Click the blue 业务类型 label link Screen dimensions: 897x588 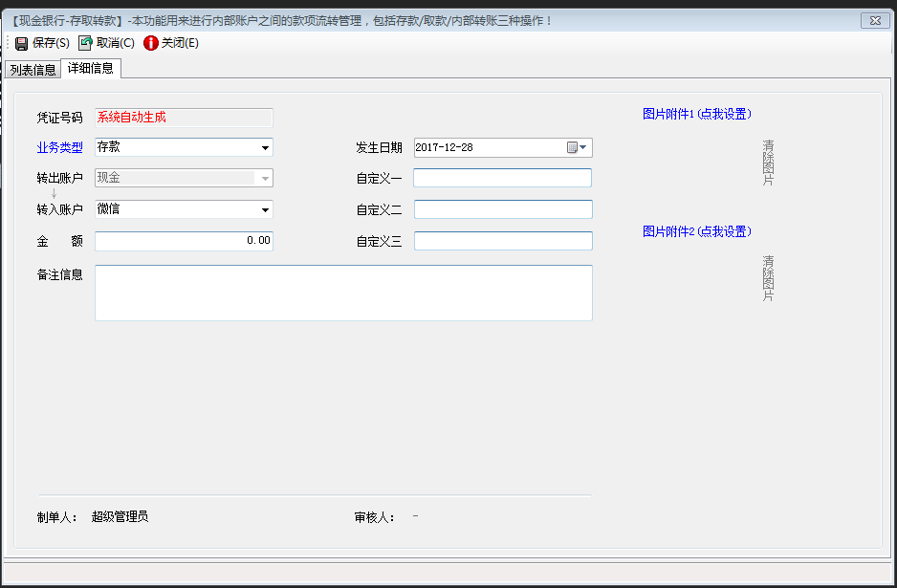tap(59, 147)
